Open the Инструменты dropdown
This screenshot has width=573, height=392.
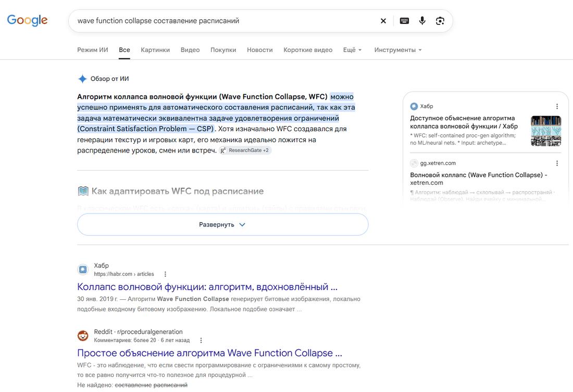coord(398,50)
